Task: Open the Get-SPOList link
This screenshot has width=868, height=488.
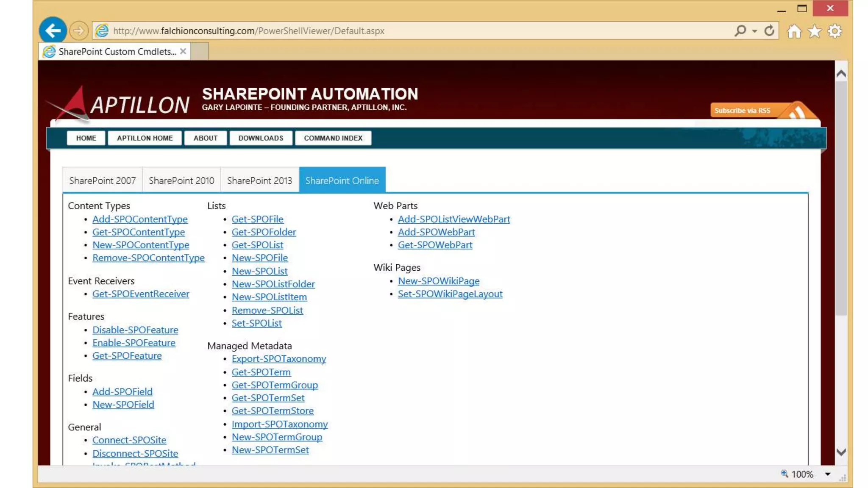Action: [x=257, y=245]
